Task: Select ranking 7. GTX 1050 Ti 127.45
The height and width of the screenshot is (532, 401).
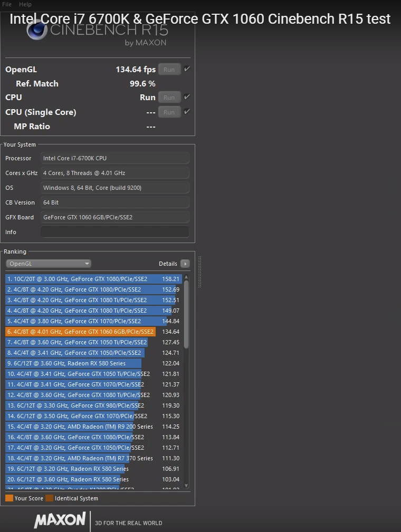Action: (94, 342)
